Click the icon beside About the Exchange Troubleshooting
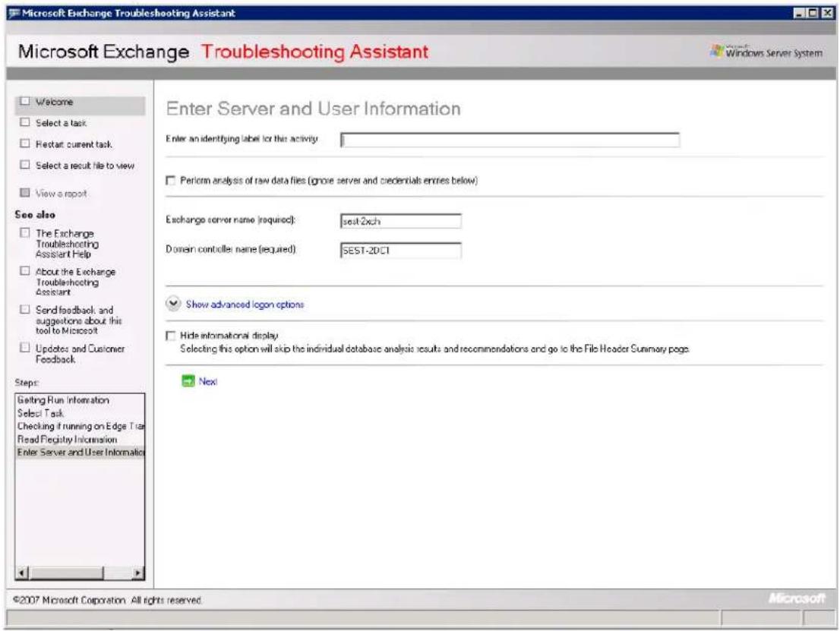The image size is (840, 631). (24, 271)
